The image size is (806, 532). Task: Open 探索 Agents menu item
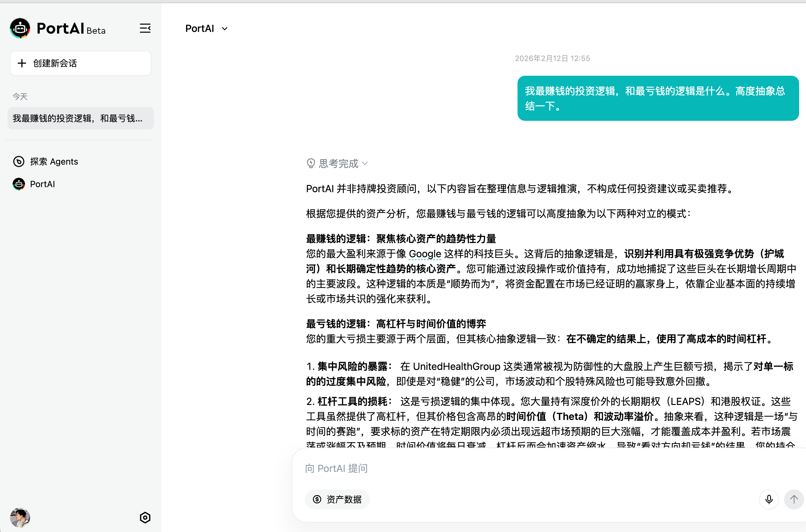54,161
